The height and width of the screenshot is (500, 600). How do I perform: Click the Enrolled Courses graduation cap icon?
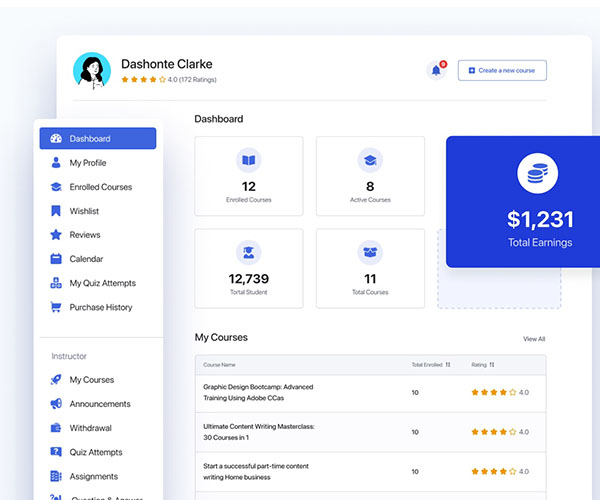coord(56,187)
